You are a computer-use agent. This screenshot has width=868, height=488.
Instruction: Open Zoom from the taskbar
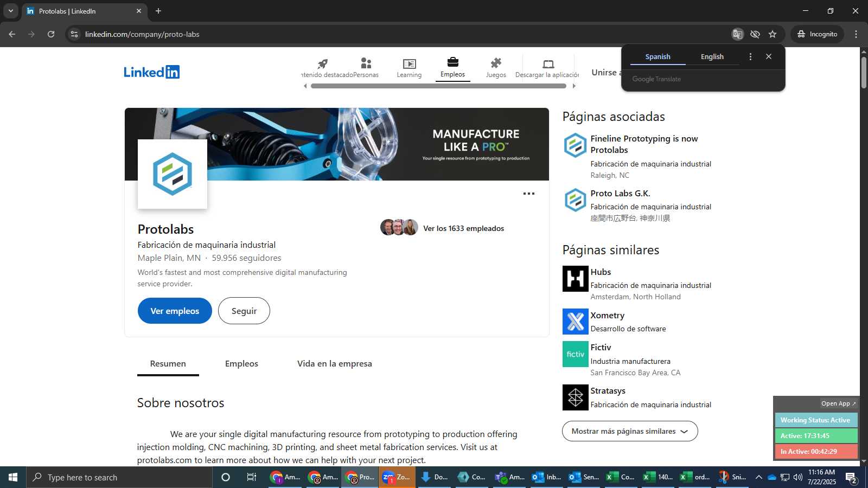(x=397, y=477)
